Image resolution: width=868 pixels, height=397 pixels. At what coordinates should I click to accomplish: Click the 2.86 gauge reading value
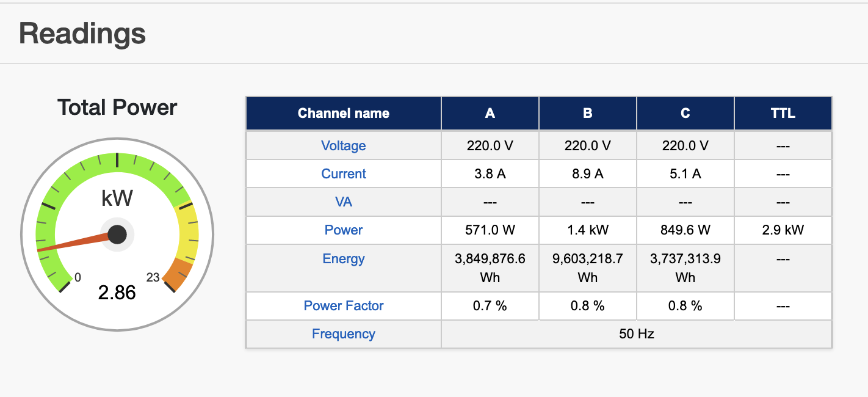point(117,293)
